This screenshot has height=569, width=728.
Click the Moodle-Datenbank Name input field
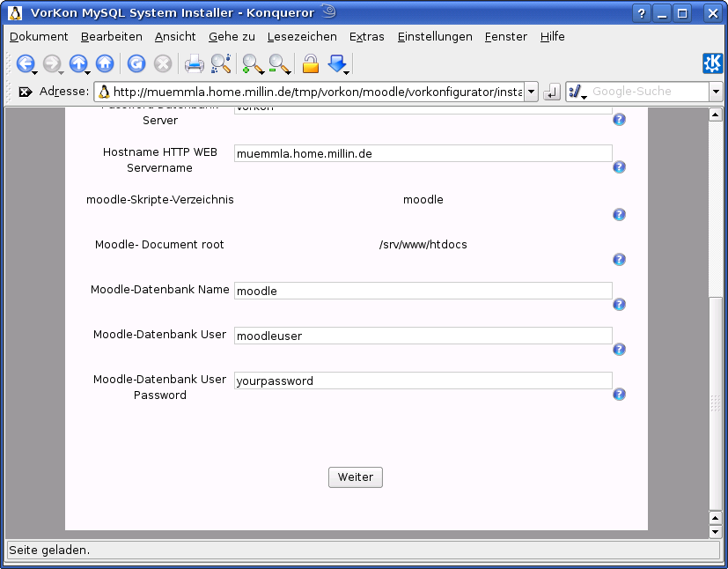[423, 291]
